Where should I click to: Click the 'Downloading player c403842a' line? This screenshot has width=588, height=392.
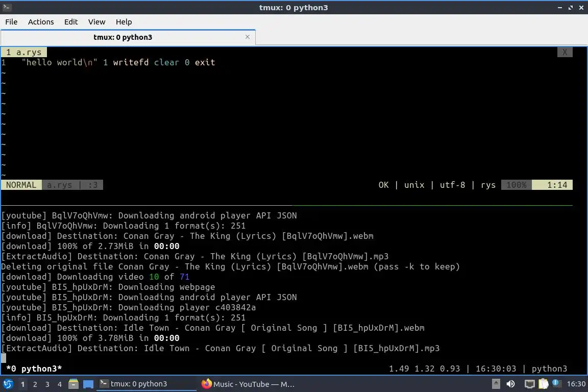pyautogui.click(x=129, y=308)
